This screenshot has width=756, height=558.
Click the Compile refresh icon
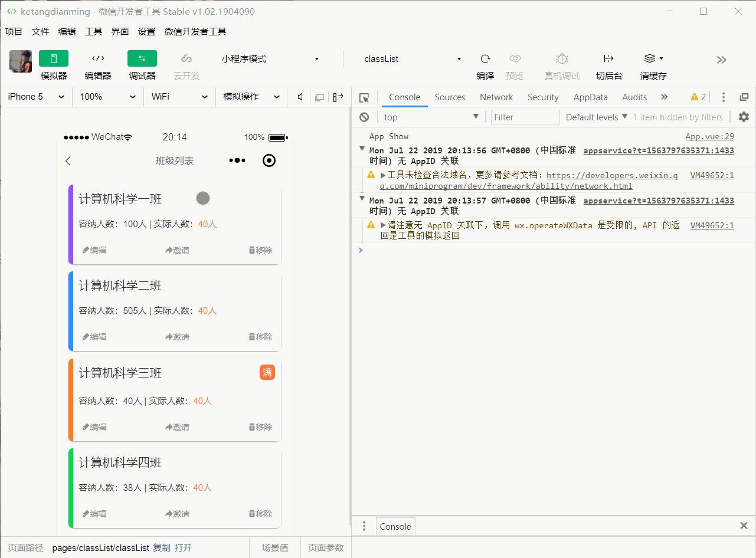[x=485, y=58]
